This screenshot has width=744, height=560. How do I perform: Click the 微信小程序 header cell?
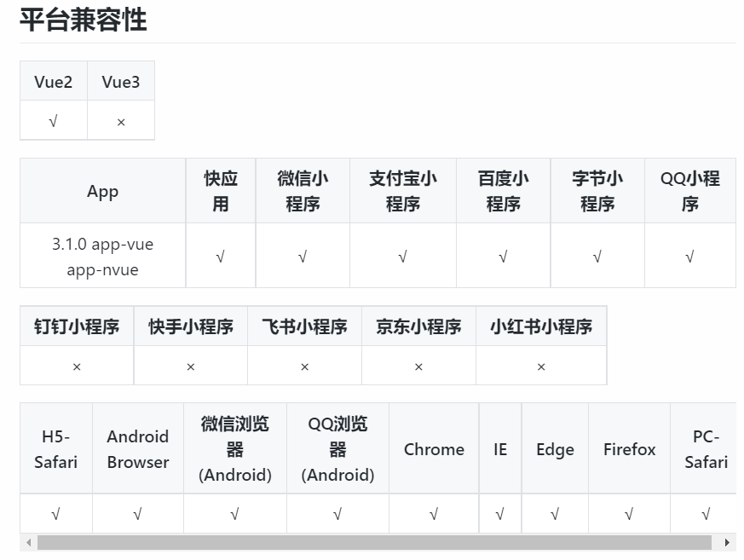coord(303,189)
